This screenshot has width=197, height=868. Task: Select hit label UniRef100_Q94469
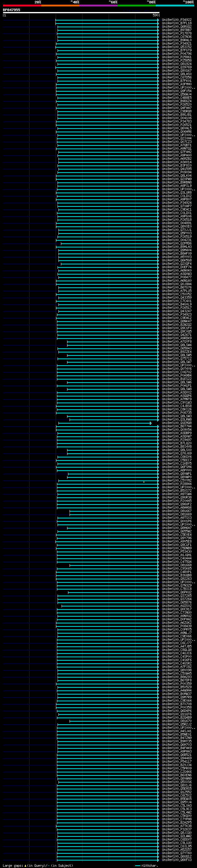[x=176, y=758]
